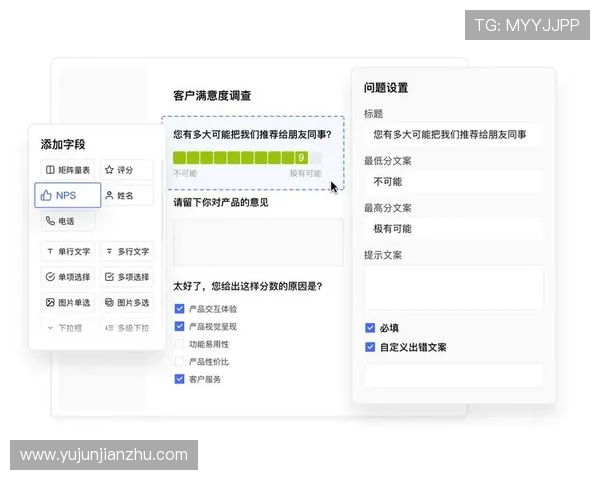Click the 提示文案 text area
Screen dimensions: 600x480
coord(453,287)
